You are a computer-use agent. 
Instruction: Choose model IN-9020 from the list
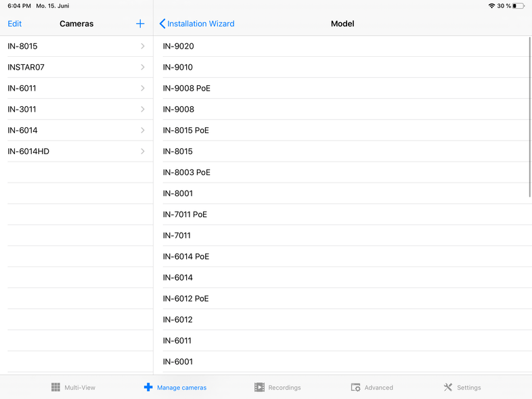pyautogui.click(x=179, y=46)
